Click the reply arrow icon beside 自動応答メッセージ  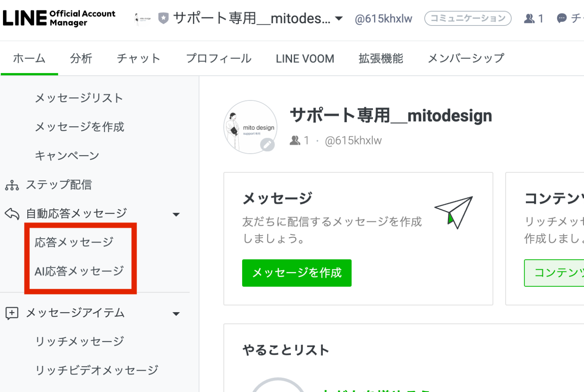click(x=12, y=214)
